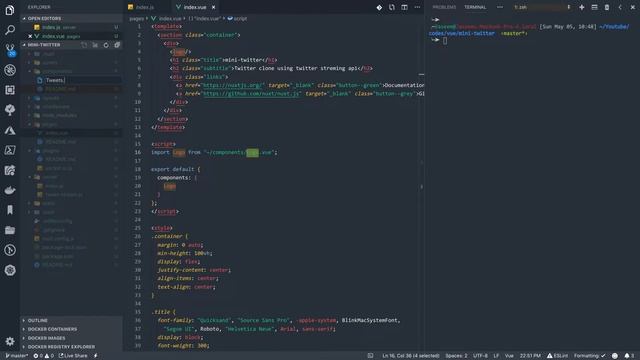This screenshot has width=640, height=360.
Task: Open editor More Actions ellipsis
Action: (417, 7)
